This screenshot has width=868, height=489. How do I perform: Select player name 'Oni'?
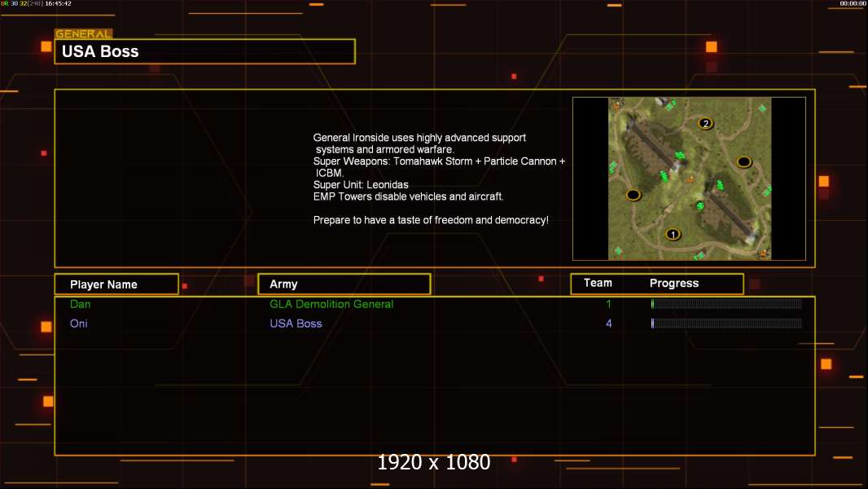point(79,324)
